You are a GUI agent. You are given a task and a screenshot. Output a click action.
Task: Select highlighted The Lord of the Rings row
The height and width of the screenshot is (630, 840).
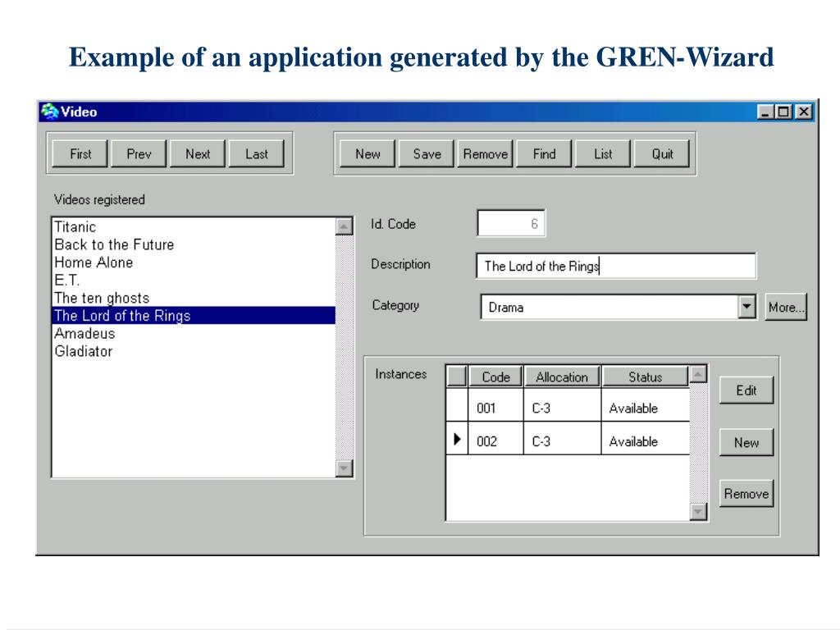click(194, 316)
